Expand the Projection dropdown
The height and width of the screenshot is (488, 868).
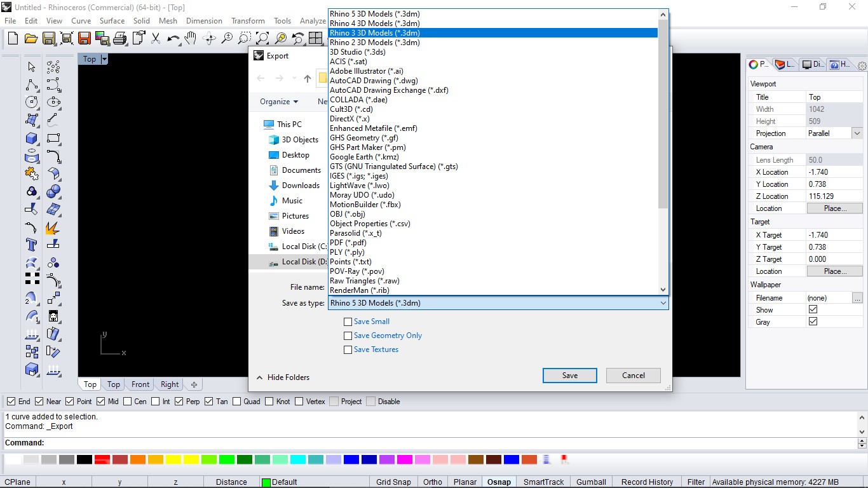pos(857,133)
